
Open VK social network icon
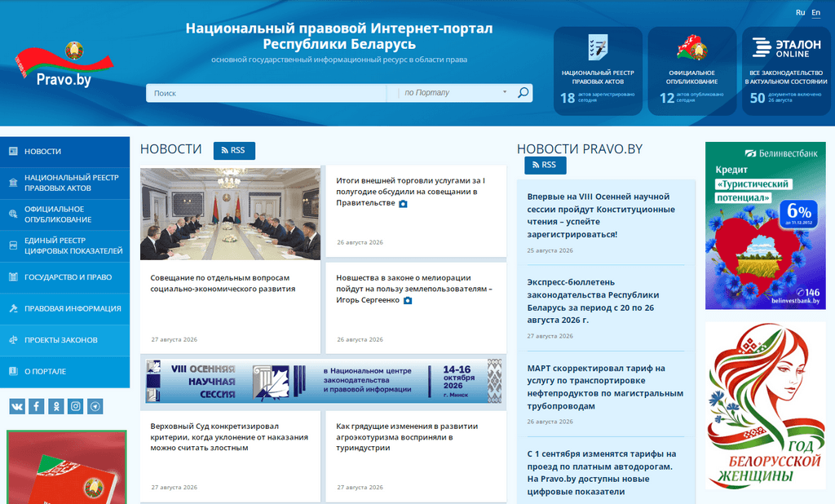click(x=17, y=406)
